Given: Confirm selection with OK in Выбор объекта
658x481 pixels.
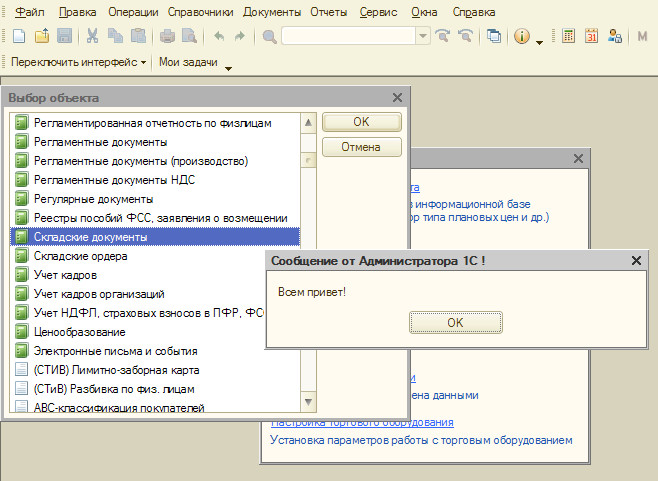Looking at the screenshot, I should coord(361,122).
